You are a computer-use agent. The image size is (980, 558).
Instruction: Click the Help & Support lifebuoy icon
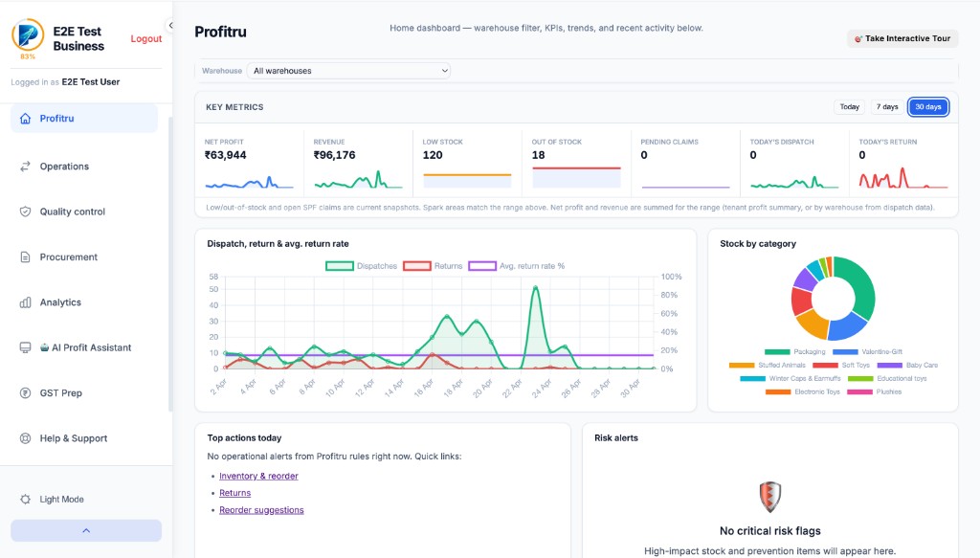pyautogui.click(x=25, y=438)
